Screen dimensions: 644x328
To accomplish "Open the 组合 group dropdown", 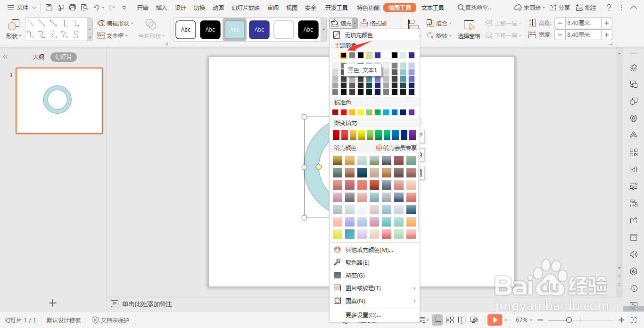I will pyautogui.click(x=439, y=23).
